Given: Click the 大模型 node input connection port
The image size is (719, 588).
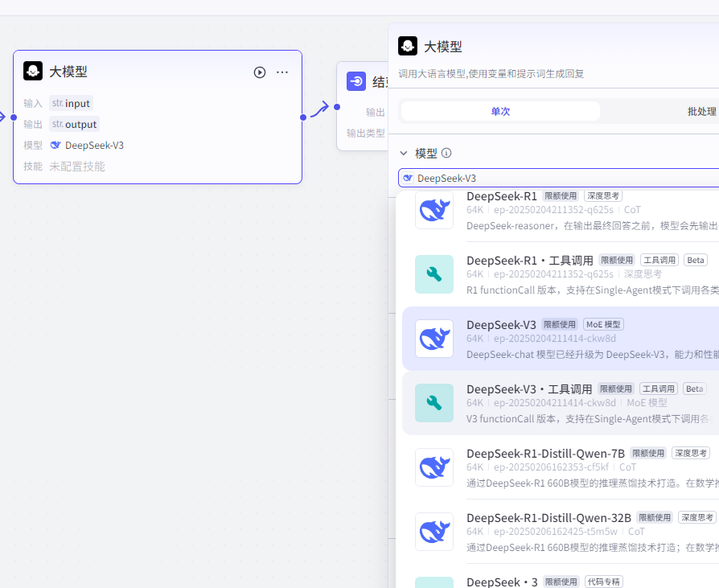Looking at the screenshot, I should tap(14, 117).
